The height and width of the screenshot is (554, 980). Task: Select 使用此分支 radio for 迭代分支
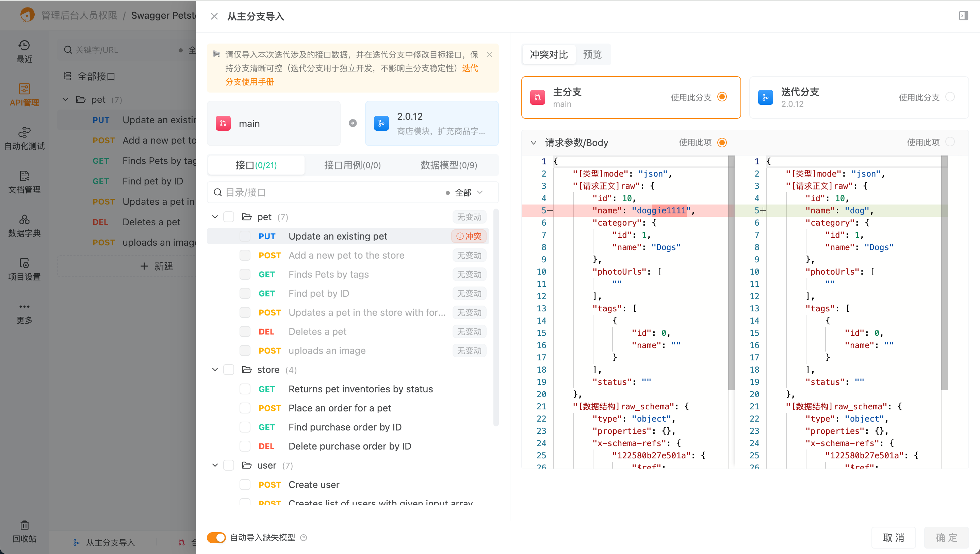[950, 97]
